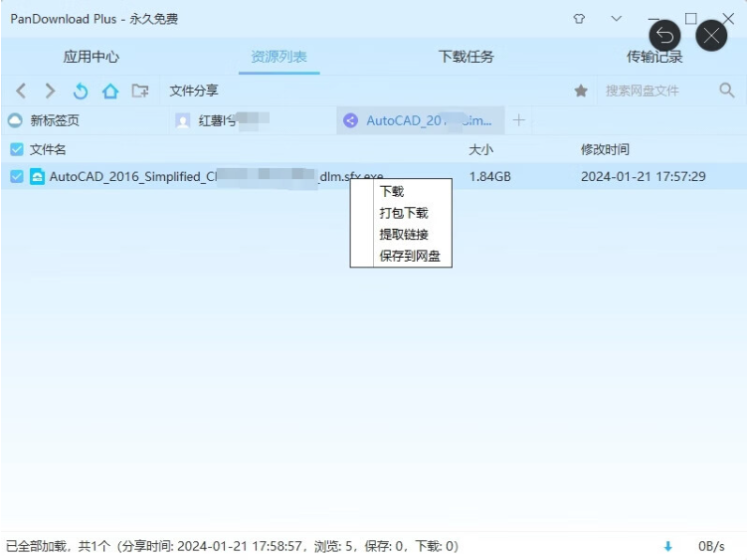747x560 pixels.
Task: Add a new tab with plus icon
Action: click(519, 120)
